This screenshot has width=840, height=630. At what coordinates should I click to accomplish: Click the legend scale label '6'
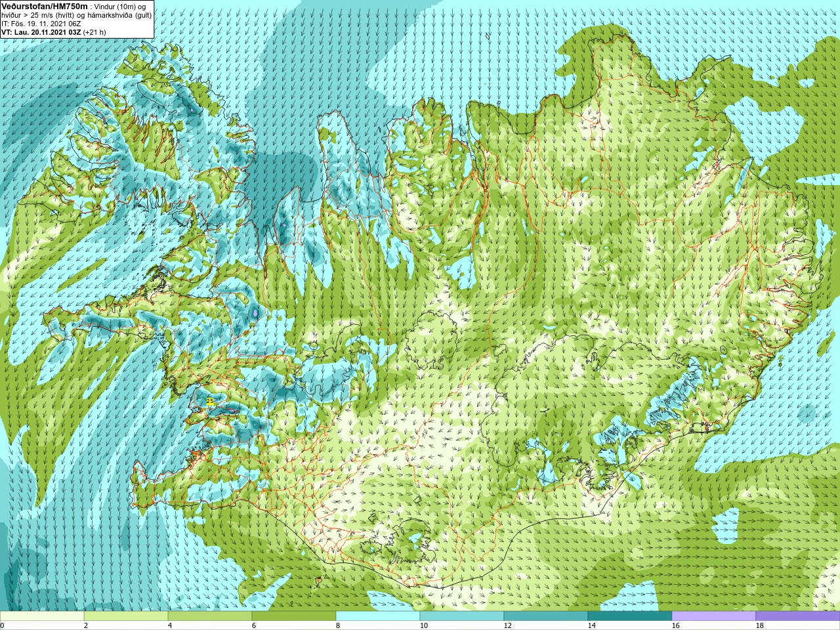254,625
